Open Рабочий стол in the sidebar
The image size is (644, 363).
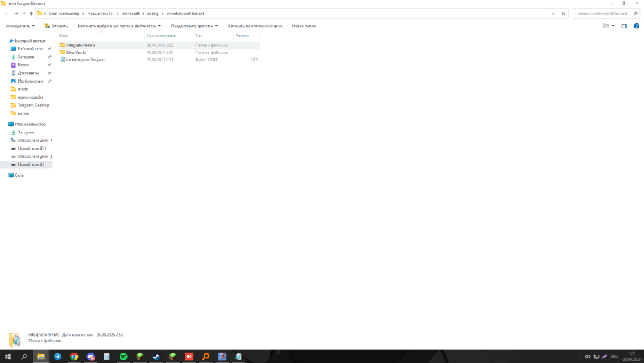tap(30, 48)
